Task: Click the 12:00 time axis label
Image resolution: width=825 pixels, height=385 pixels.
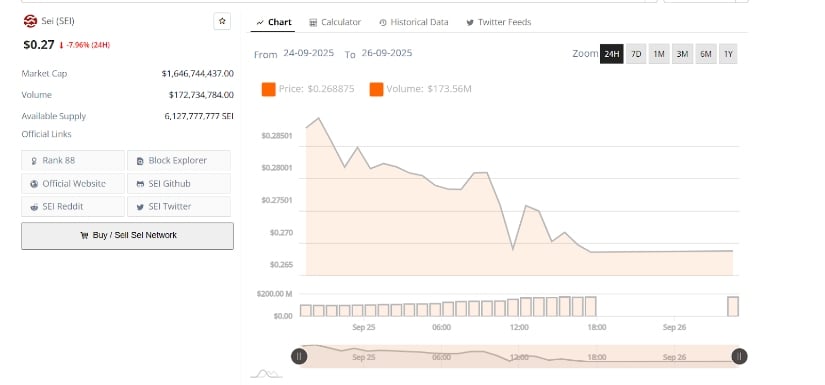Action: coord(519,327)
